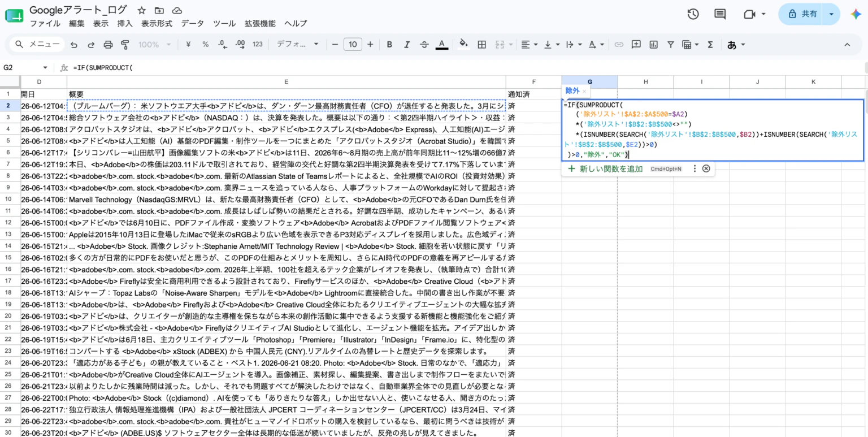The width and height of the screenshot is (868, 437).
Task: Print the spreadsheet
Action: pos(108,44)
